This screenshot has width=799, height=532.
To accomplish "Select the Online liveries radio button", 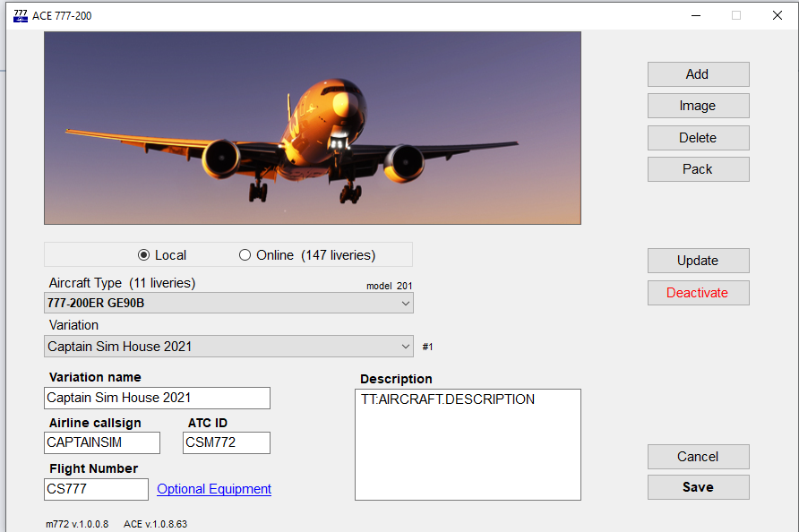I will click(x=245, y=255).
